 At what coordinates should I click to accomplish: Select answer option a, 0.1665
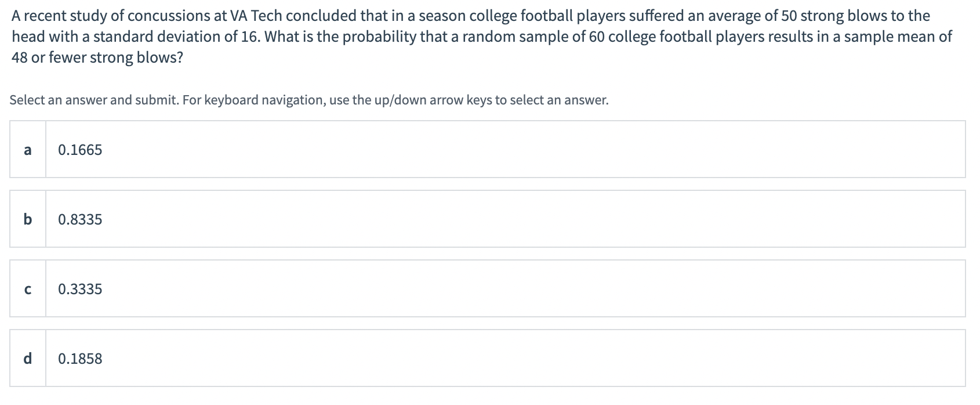504,150
